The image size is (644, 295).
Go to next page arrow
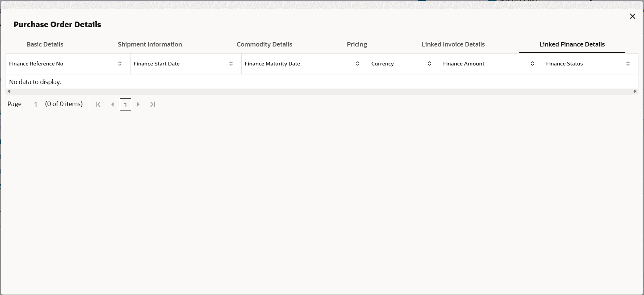[138, 105]
